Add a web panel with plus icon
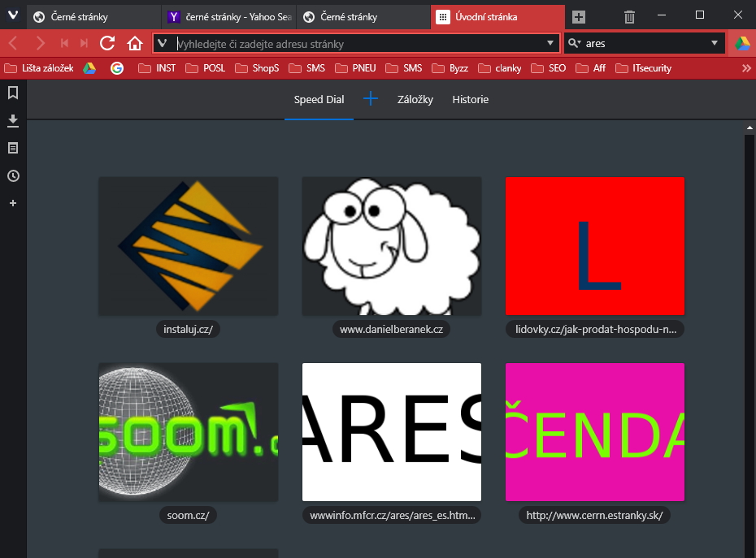The image size is (756, 558). click(13, 203)
